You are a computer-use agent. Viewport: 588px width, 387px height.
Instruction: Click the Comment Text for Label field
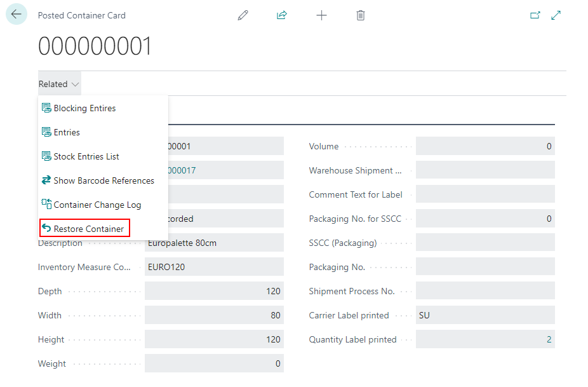485,195
